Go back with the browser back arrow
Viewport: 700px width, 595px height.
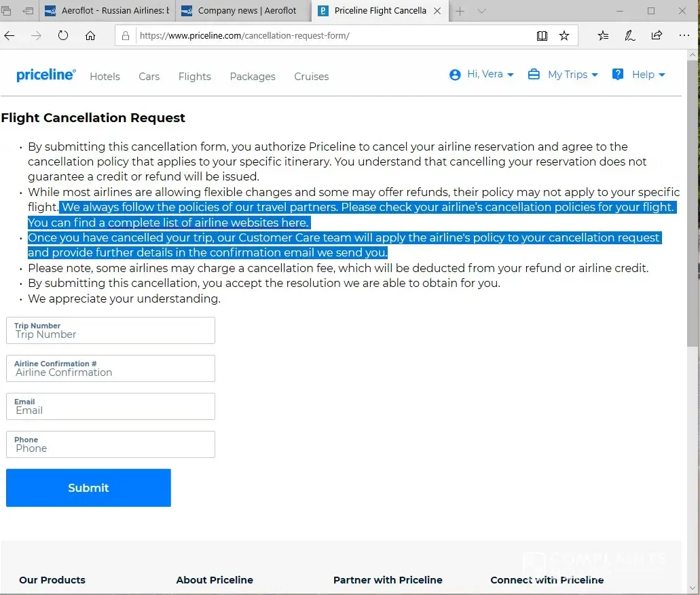click(10, 36)
